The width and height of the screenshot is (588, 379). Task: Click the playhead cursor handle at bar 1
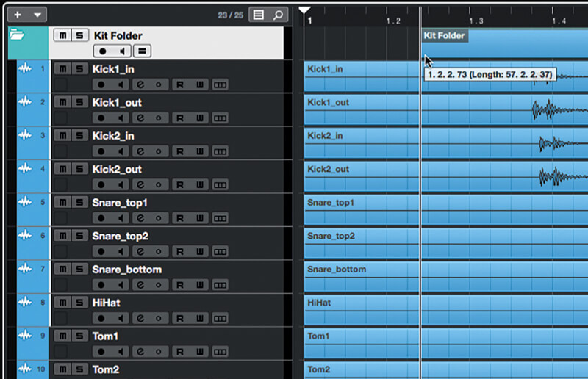304,10
